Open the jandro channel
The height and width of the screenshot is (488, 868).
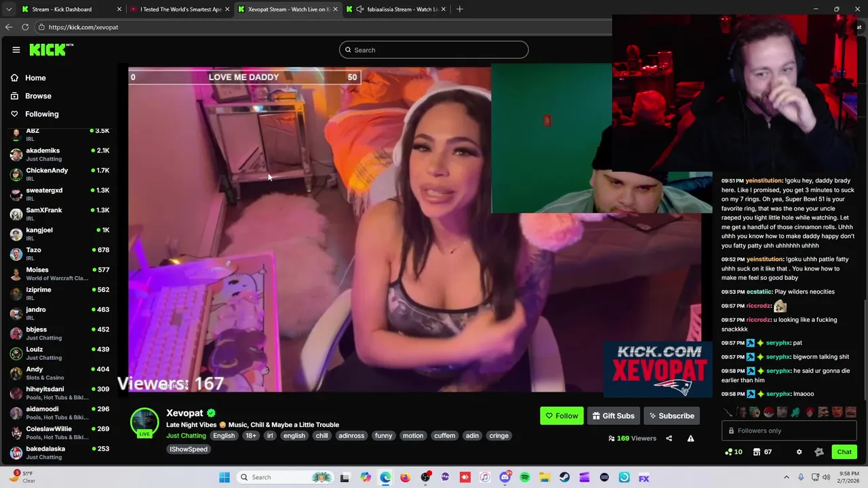(60, 313)
